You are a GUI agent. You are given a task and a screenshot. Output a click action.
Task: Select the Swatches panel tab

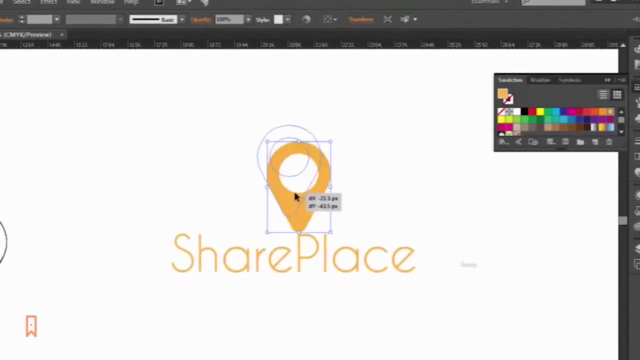pyautogui.click(x=510, y=80)
